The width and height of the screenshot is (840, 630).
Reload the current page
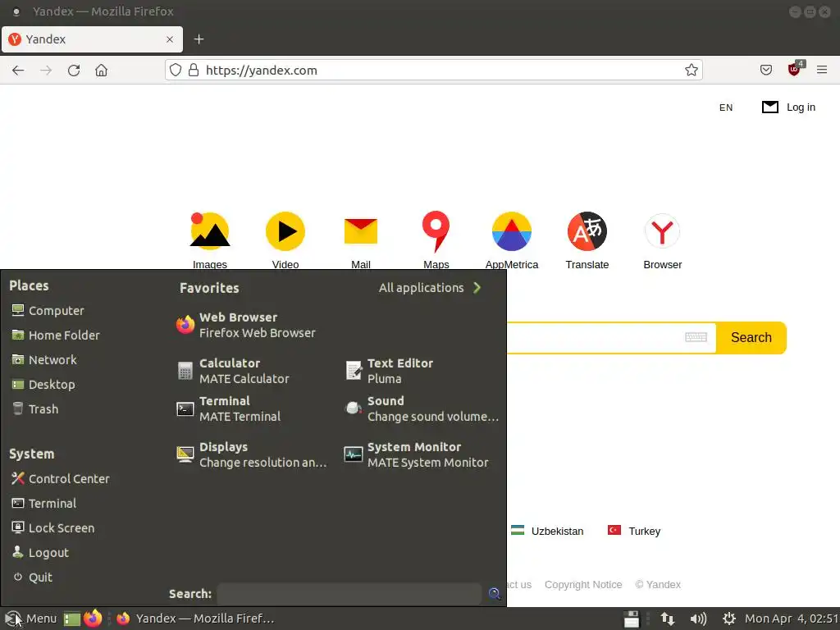[74, 71]
